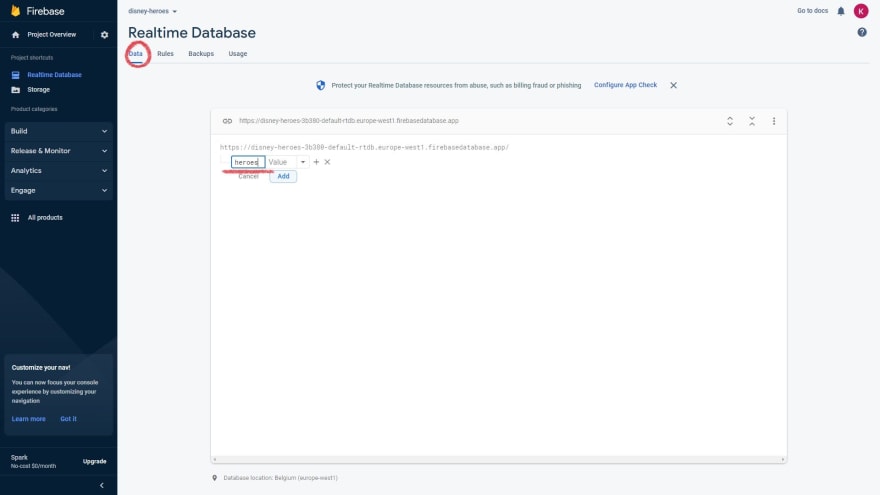Switch to the Data tab
Screen dimensions: 880x495
[x=135, y=54]
